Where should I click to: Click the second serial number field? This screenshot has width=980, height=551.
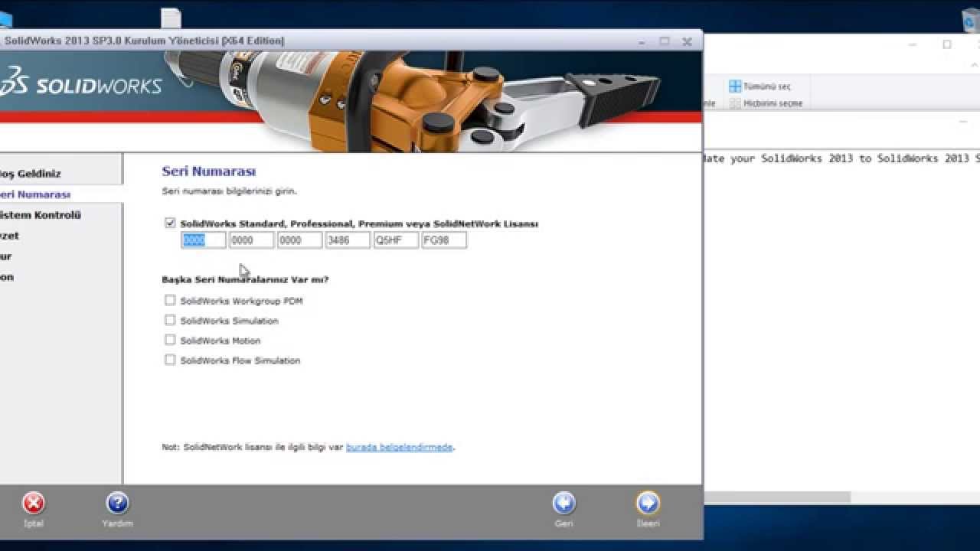[x=251, y=240]
